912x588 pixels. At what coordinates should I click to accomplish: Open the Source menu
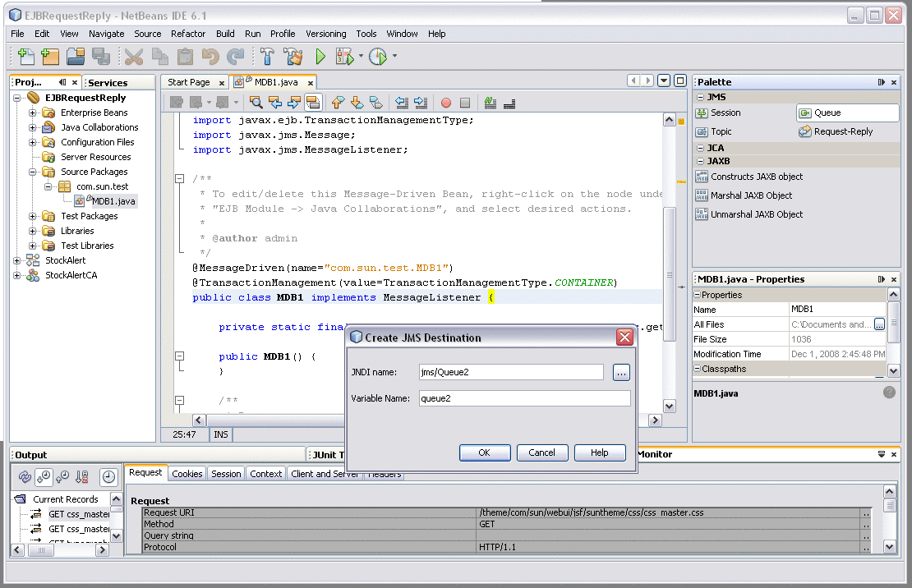[x=148, y=34]
